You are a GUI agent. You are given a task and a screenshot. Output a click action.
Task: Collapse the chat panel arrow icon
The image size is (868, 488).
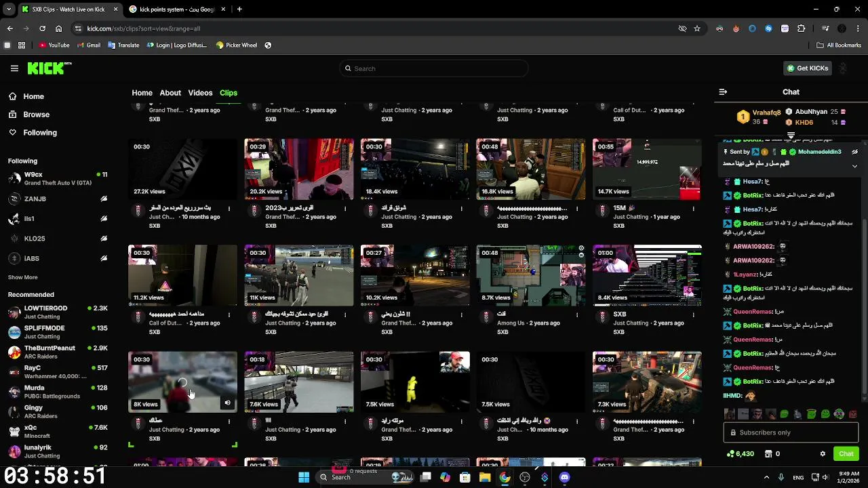(723, 91)
